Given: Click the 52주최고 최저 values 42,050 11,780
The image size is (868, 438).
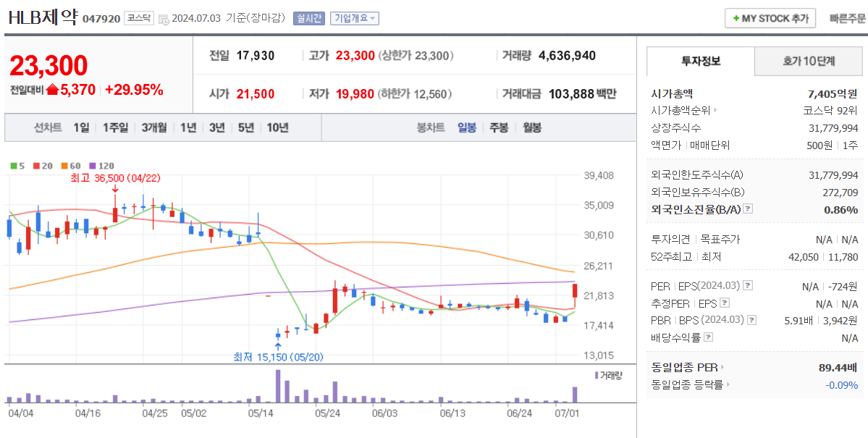Looking at the screenshot, I should pyautogui.click(x=823, y=257).
